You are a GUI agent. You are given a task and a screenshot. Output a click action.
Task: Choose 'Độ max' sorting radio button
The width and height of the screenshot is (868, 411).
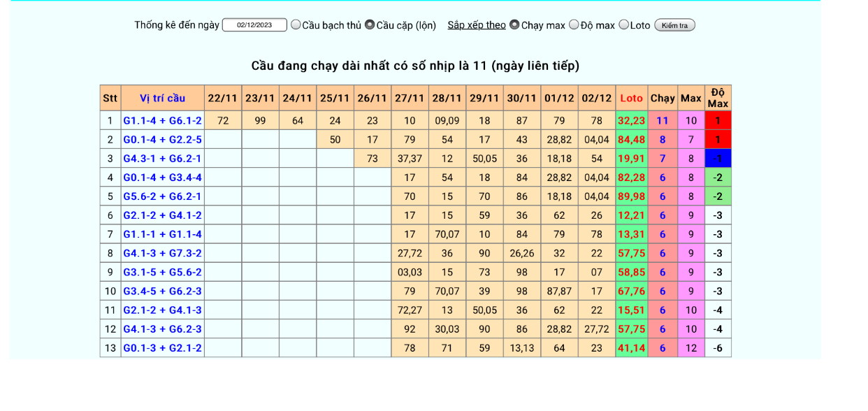(x=574, y=25)
